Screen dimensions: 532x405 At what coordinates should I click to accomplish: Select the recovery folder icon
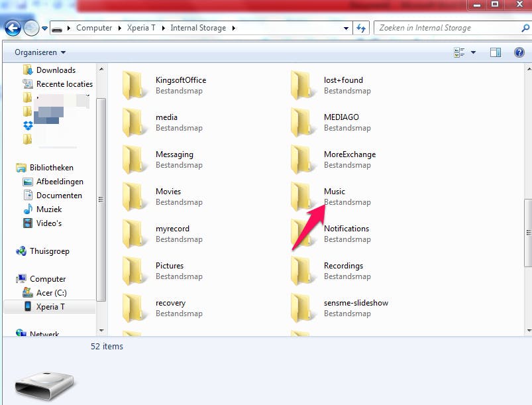133,308
